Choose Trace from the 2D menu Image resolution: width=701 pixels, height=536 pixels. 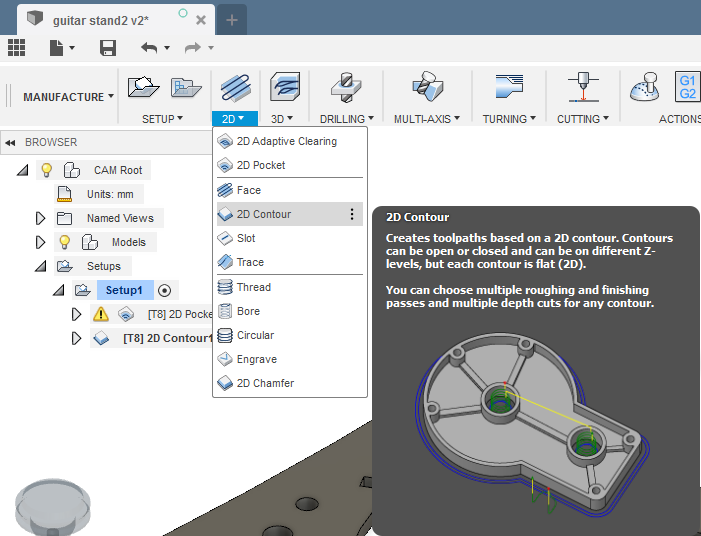290,262
